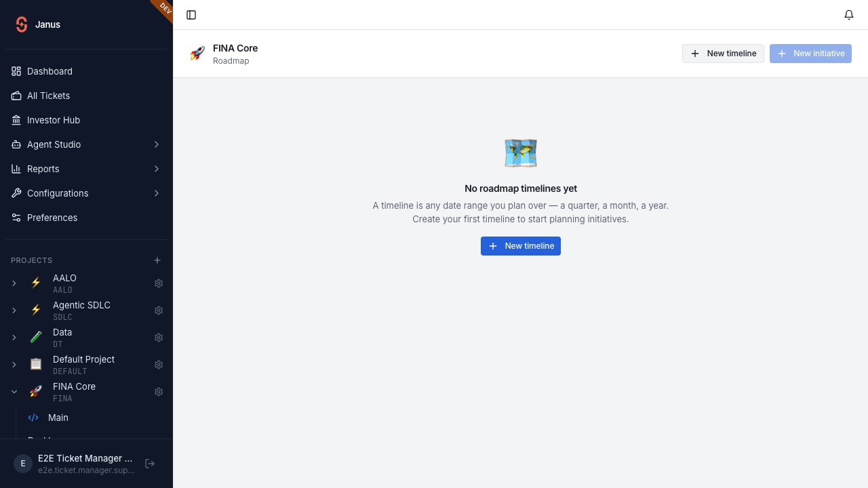Select the AALO project
Image resolution: width=868 pixels, height=488 pixels.
click(x=64, y=283)
